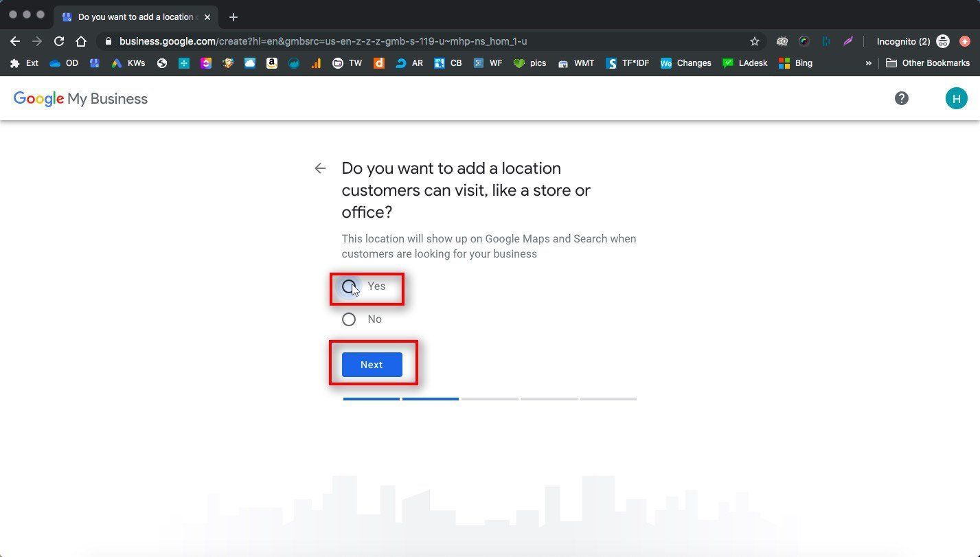Click the red update arrow icon

pos(965,41)
